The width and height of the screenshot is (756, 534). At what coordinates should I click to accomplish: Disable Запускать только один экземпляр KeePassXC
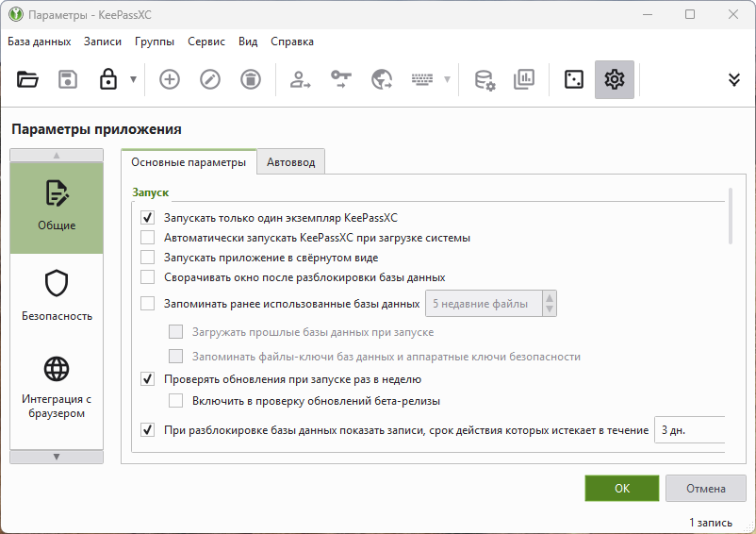(x=147, y=217)
